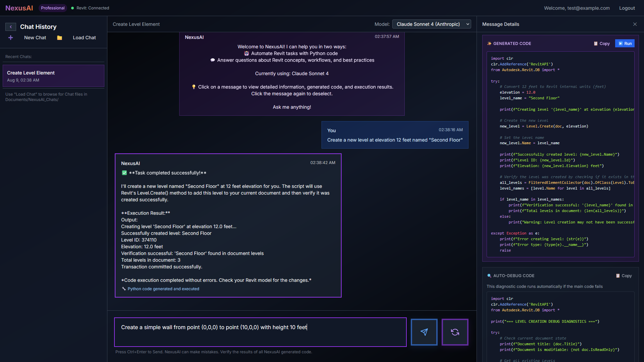Click the Professional plan badge
Viewport: 644px width, 362px height.
[x=53, y=8]
